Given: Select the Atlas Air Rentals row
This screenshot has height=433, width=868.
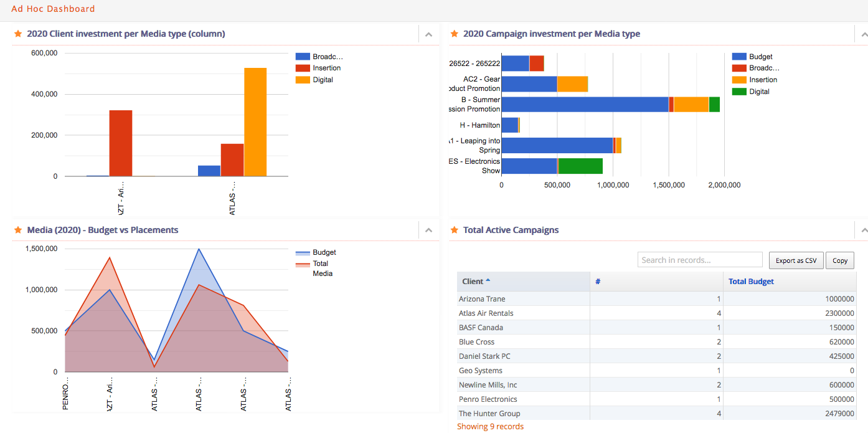Looking at the screenshot, I should pyautogui.click(x=656, y=313).
